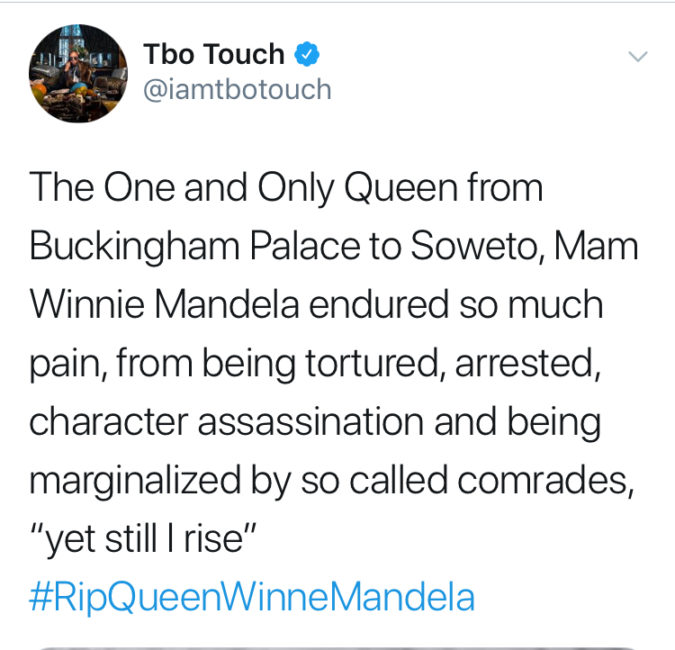Viewport: 675px width, 650px height.
Task: Open Tbo Touch's profile picture
Action: tap(77, 73)
